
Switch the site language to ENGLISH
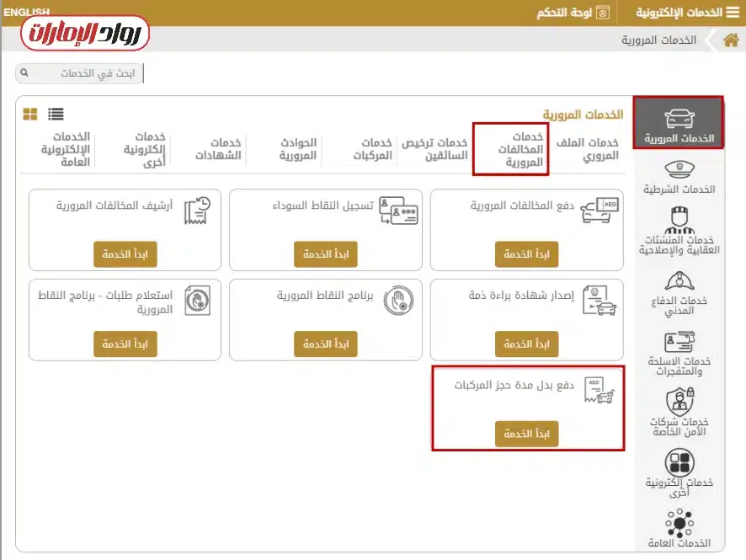point(25,12)
